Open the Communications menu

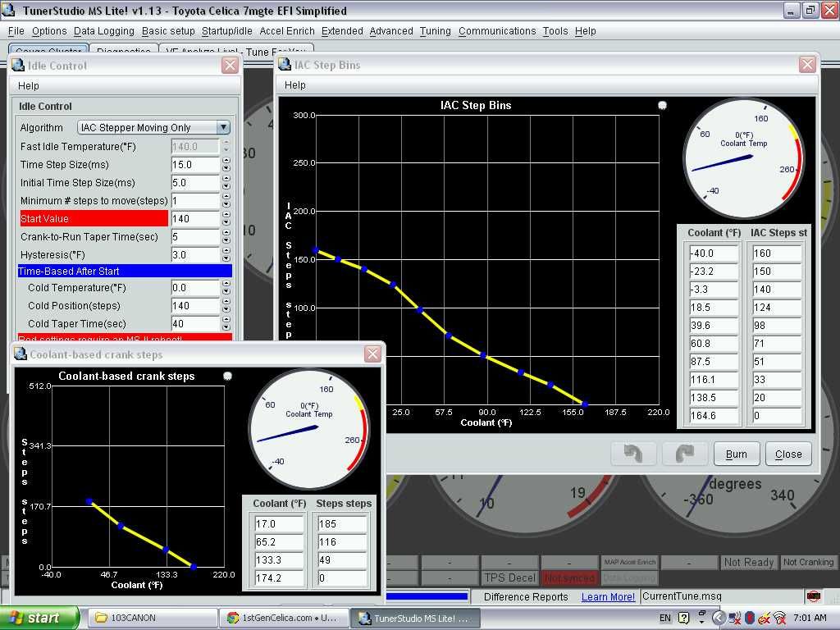[497, 31]
